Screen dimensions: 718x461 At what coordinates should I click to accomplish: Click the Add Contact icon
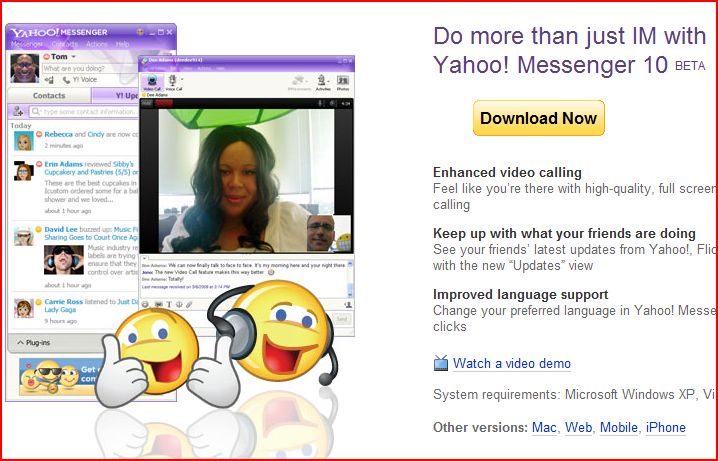(18, 111)
